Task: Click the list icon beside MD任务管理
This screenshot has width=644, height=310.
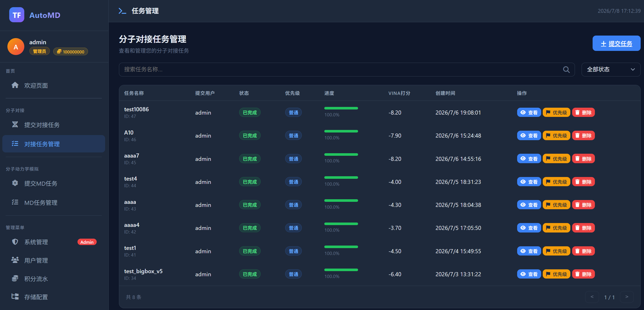Action: coord(15,202)
